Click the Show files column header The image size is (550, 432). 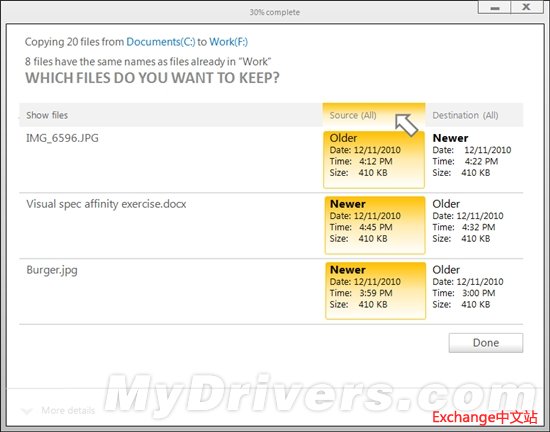click(x=47, y=115)
